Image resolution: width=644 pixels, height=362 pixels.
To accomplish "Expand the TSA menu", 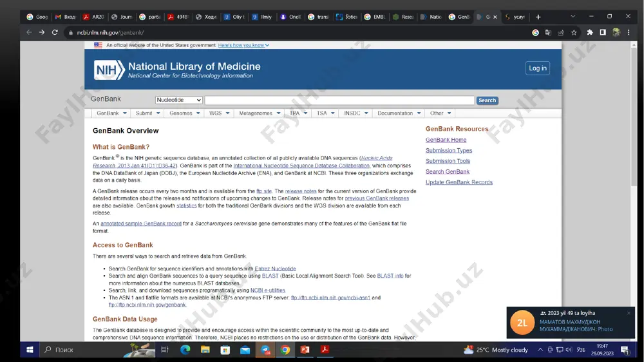I will (x=326, y=113).
